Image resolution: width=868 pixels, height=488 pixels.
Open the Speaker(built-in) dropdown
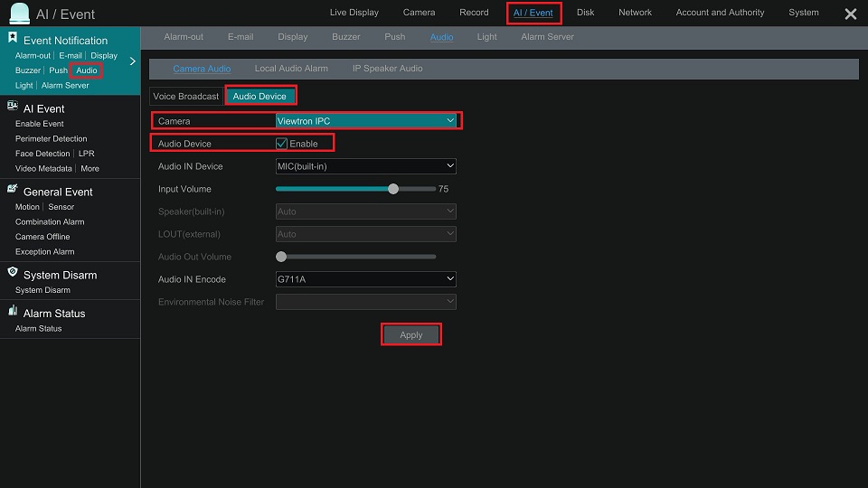coord(366,211)
